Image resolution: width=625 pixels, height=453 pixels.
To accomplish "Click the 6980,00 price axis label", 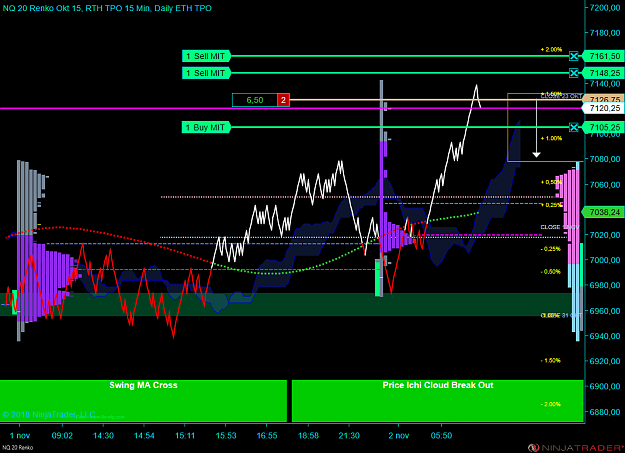I will pyautogui.click(x=605, y=285).
